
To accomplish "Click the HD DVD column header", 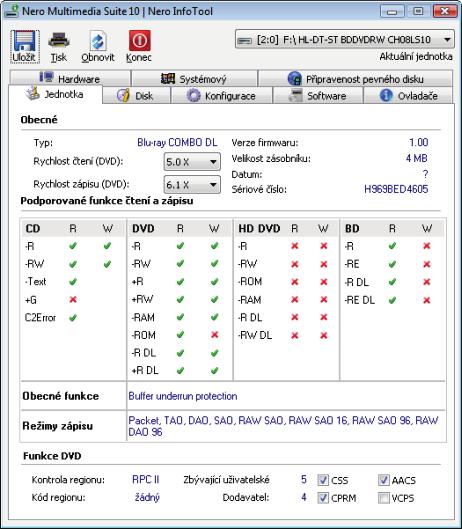I will coord(259,229).
